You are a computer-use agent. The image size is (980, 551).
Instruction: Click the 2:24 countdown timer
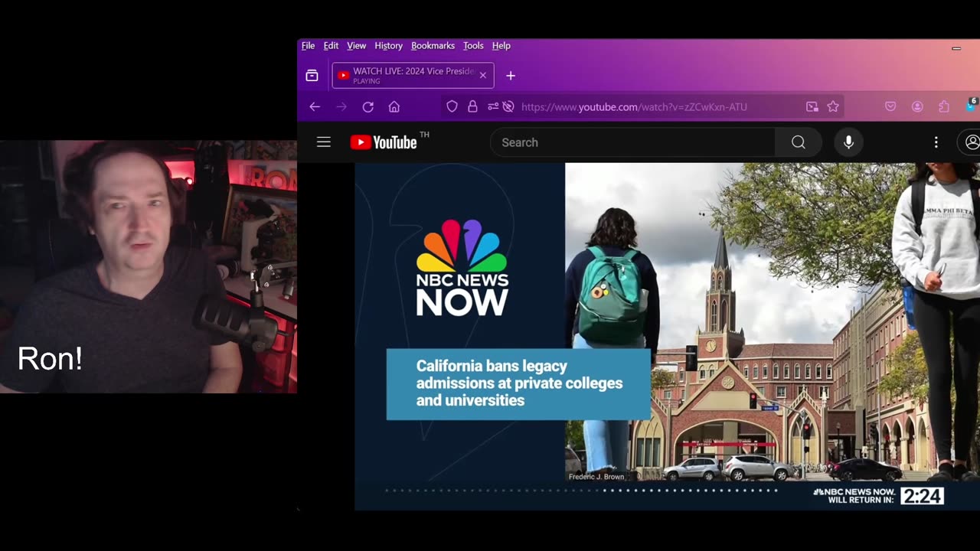tap(922, 497)
